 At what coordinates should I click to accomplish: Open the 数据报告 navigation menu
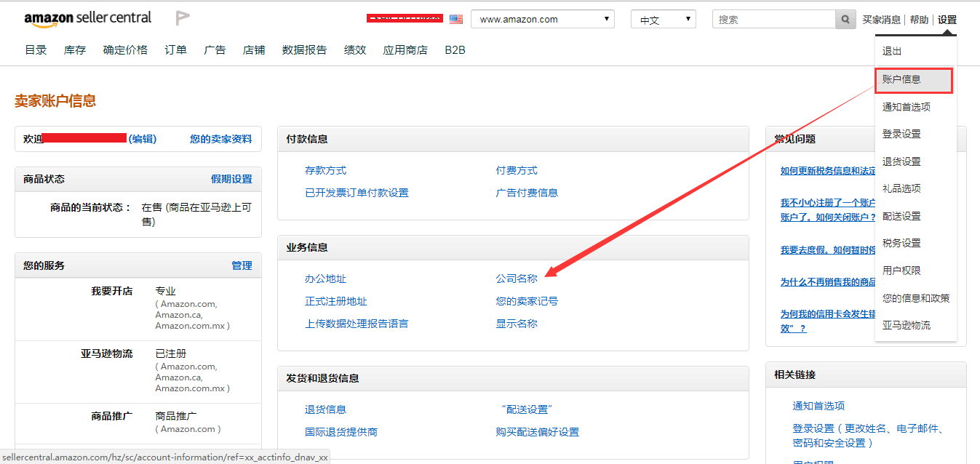click(x=304, y=50)
